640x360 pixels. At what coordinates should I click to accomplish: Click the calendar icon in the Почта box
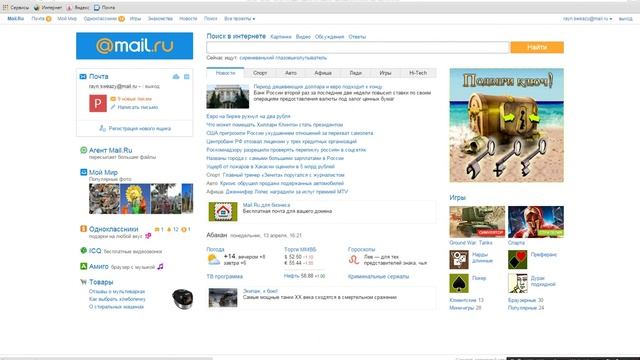(187, 76)
